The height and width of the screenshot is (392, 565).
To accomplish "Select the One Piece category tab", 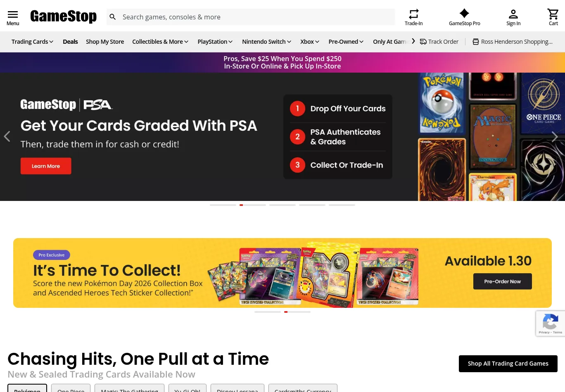I will (71, 388).
